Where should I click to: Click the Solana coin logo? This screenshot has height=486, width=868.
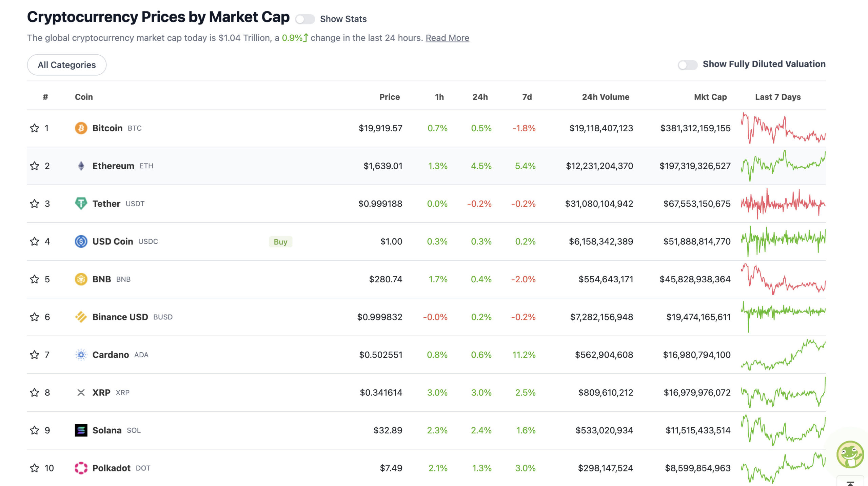pos(81,430)
